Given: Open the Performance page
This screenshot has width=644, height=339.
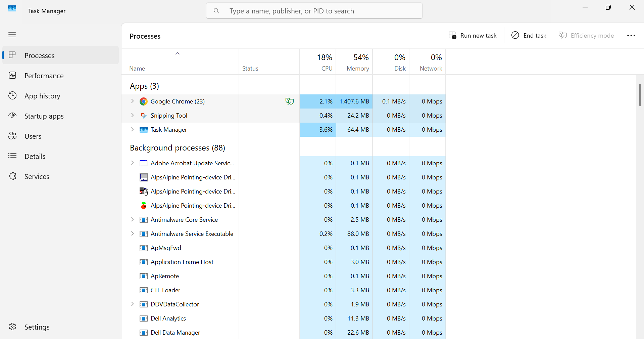Looking at the screenshot, I should pos(60,76).
